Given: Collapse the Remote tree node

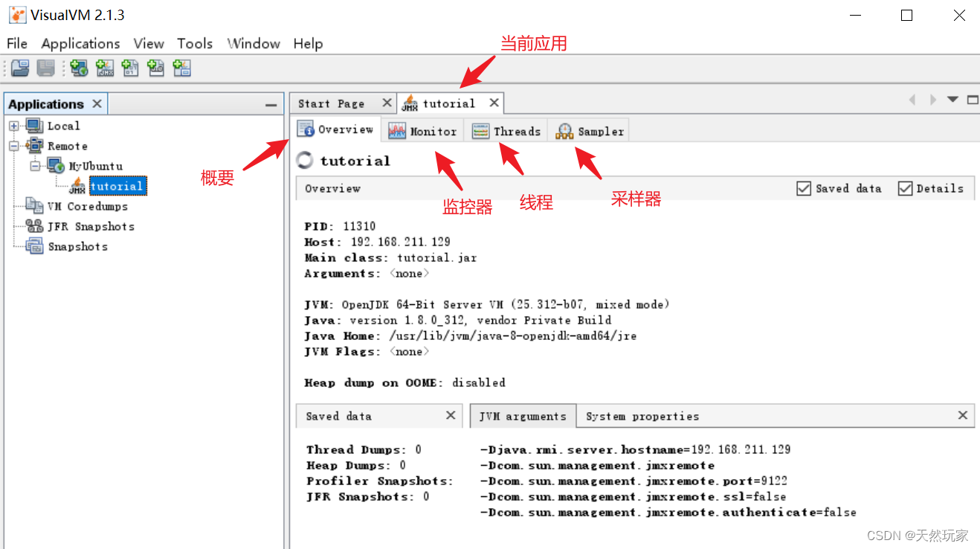Looking at the screenshot, I should pos(14,146).
